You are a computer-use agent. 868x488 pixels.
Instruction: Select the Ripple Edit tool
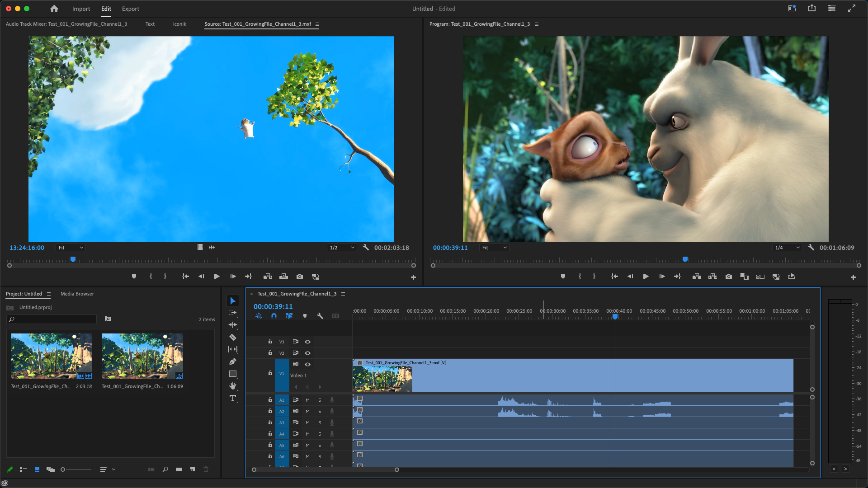pos(232,325)
